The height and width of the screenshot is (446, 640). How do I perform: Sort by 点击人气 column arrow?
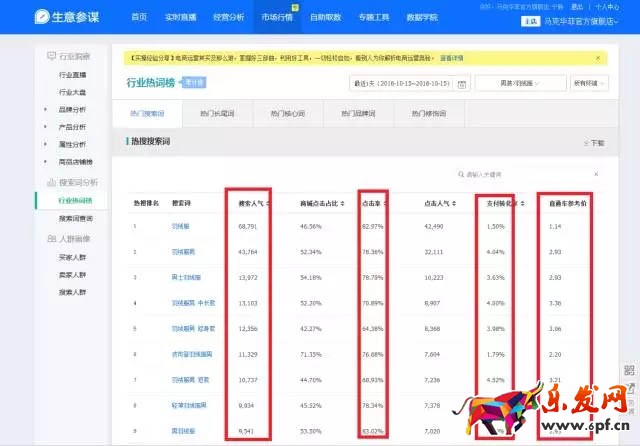pyautogui.click(x=454, y=203)
